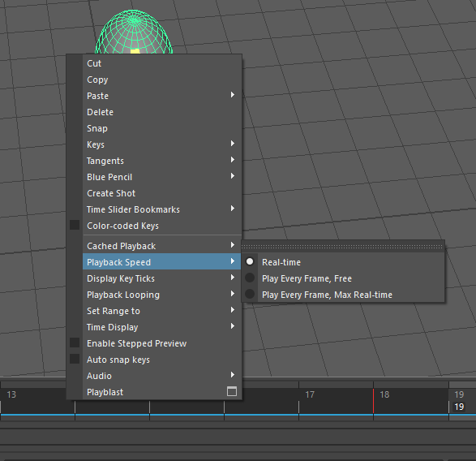
Task: Expand the Playback Looping submenu
Action: tap(162, 295)
